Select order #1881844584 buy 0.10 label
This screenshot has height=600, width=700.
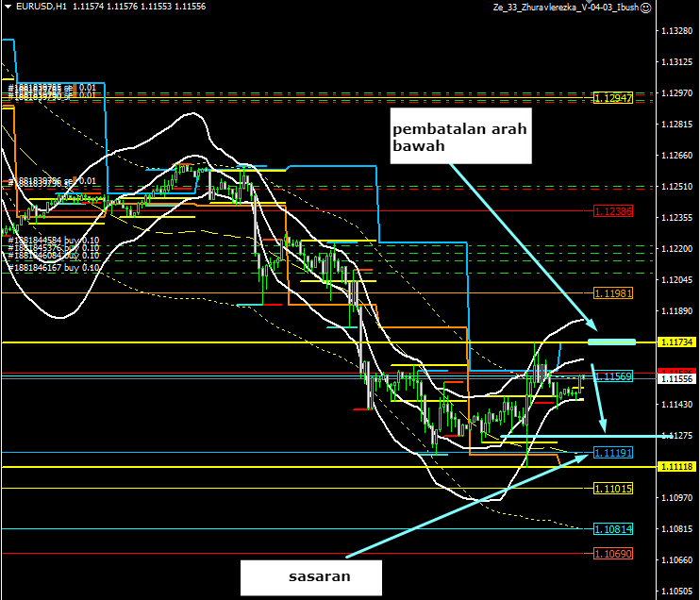(53, 242)
